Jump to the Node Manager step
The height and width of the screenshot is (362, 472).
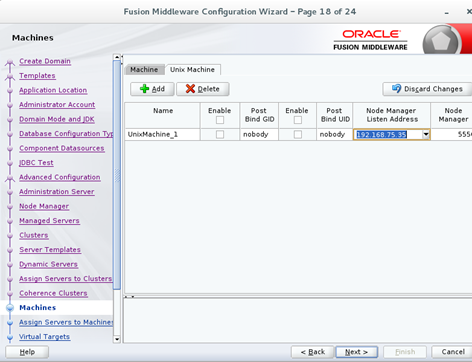click(44, 206)
